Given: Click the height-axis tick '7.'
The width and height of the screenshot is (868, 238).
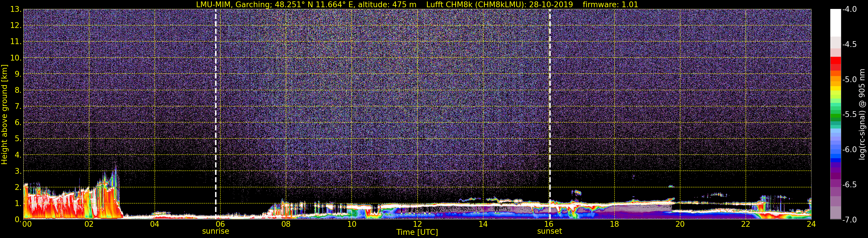Looking at the screenshot, I should pos(18,106).
